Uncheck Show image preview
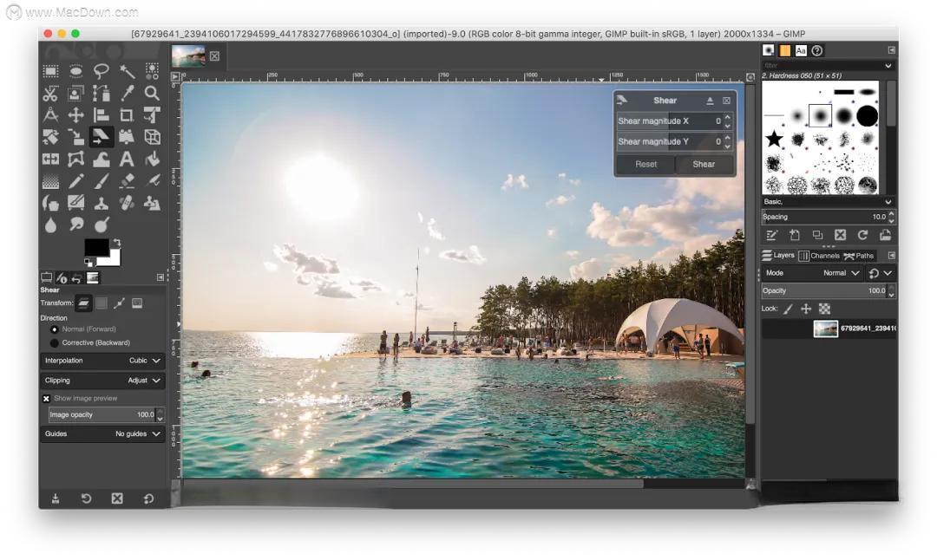Screen dimensions: 937x560 pos(47,399)
